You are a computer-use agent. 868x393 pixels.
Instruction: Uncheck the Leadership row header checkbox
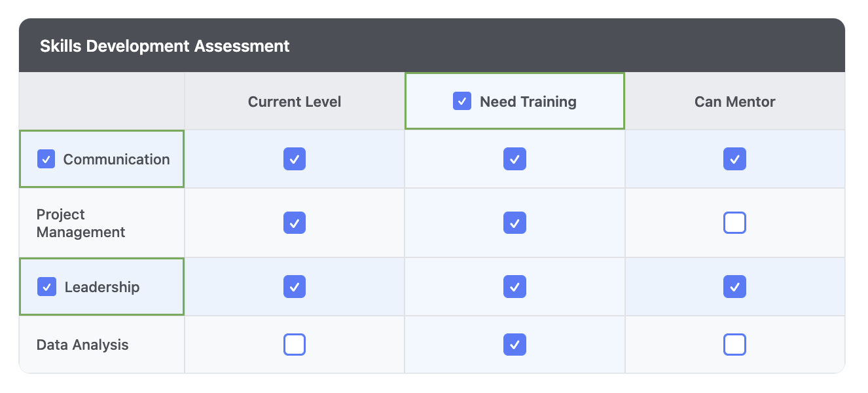point(46,287)
